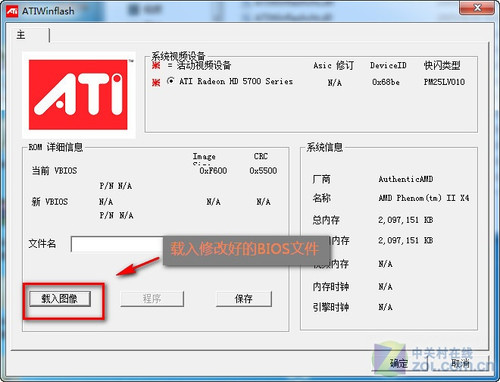Select the ATI Radeon HD 5700 Series radio button
This screenshot has width=500, height=382.
(x=171, y=81)
